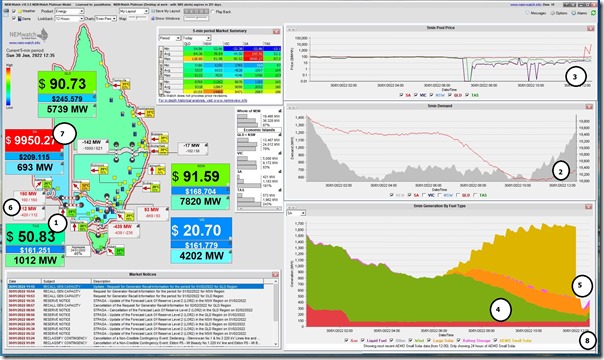
Task: Click the price color scale legend
Action: pyautogui.click(x=9, y=87)
